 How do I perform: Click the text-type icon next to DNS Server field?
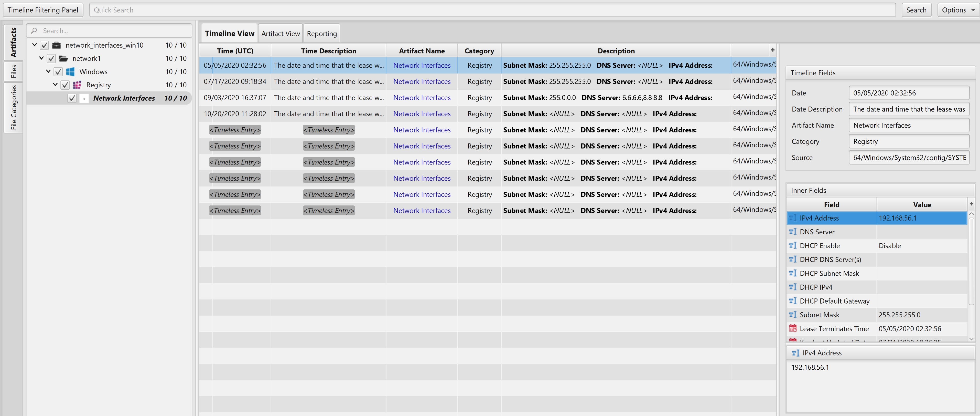point(793,232)
